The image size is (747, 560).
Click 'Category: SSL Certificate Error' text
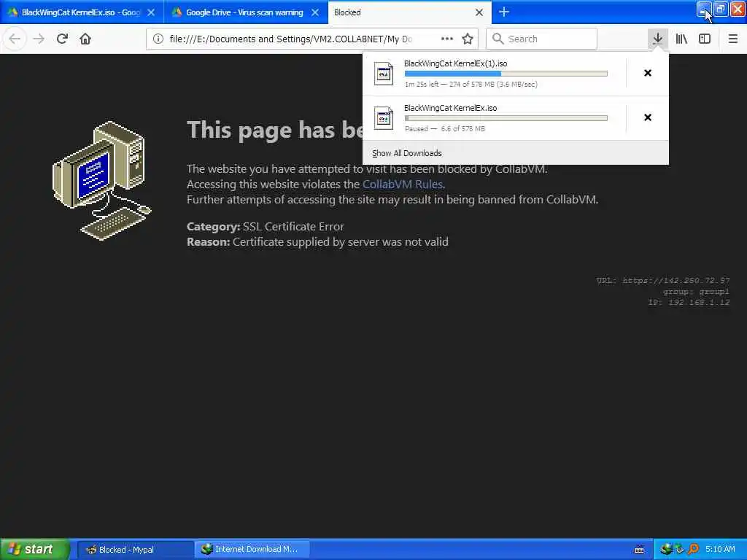coord(266,226)
